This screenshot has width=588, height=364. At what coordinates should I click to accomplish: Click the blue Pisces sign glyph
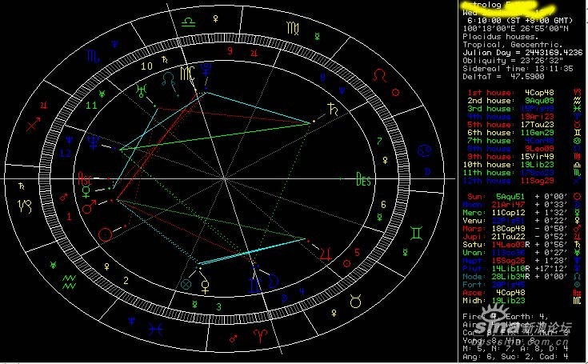click(x=155, y=330)
